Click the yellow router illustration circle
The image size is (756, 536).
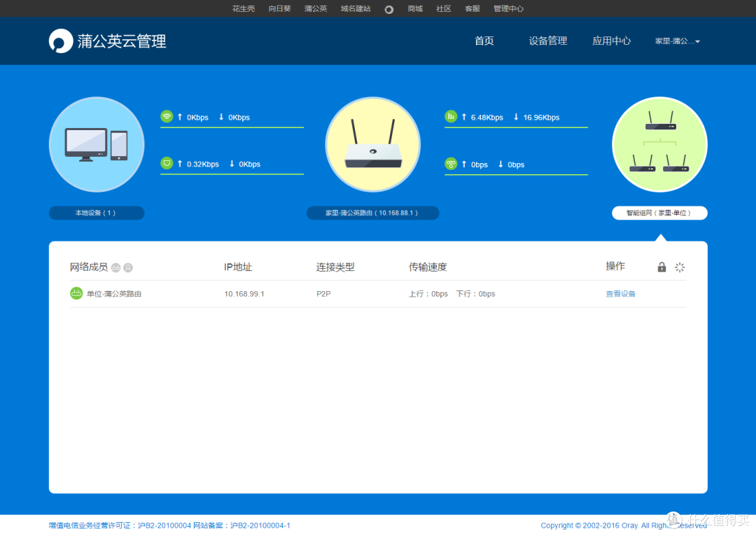coord(372,144)
